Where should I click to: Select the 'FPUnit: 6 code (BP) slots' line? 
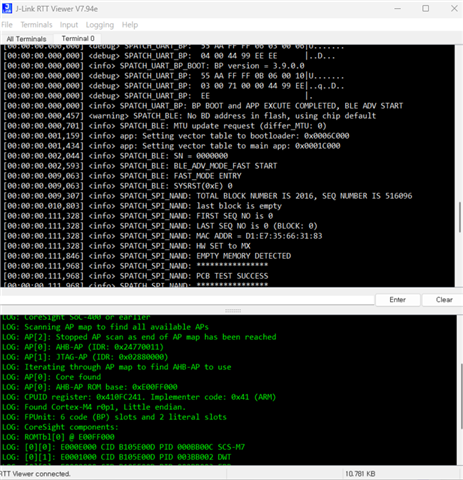pyautogui.click(x=114, y=417)
